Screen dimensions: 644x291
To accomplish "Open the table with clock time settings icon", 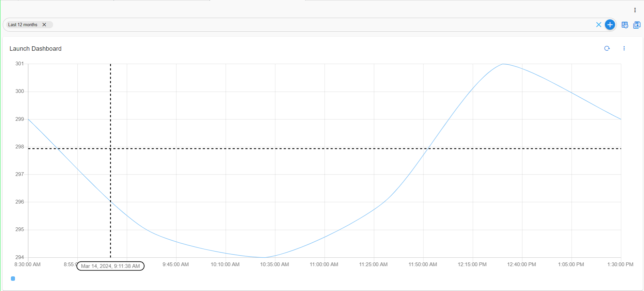I will [625, 25].
